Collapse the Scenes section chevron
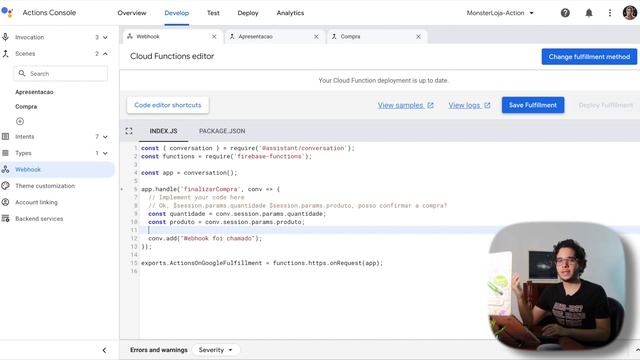The image size is (640, 360). 105,53
